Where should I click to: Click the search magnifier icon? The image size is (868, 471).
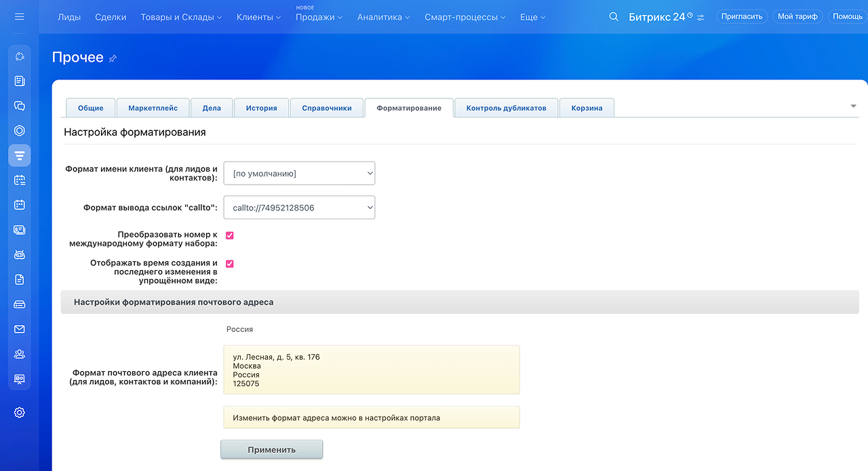click(614, 17)
